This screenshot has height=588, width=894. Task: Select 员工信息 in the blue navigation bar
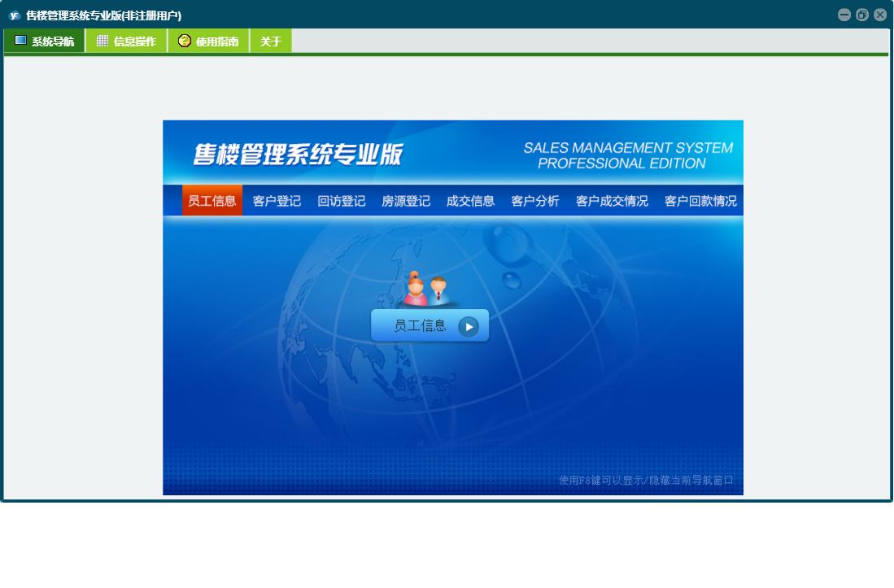212,201
